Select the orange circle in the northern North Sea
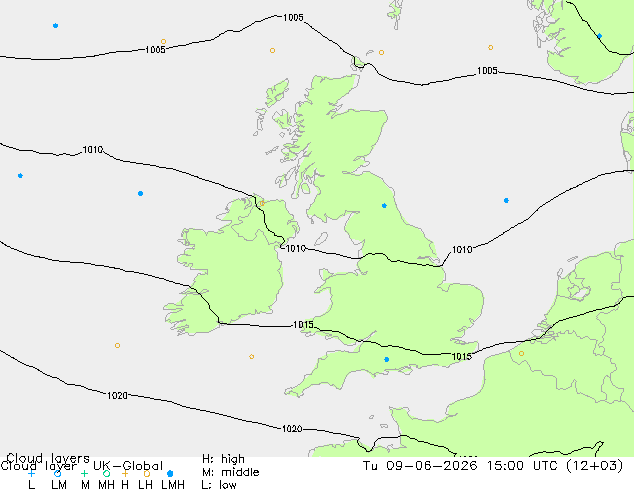The height and width of the screenshot is (490, 634). coord(490,48)
